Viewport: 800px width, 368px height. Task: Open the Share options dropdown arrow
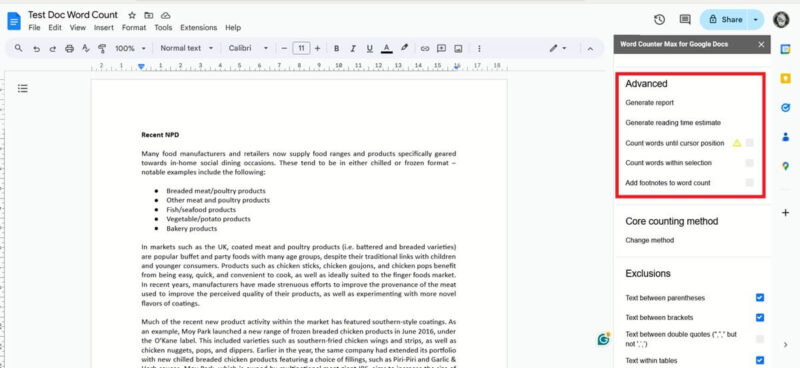[x=756, y=19]
